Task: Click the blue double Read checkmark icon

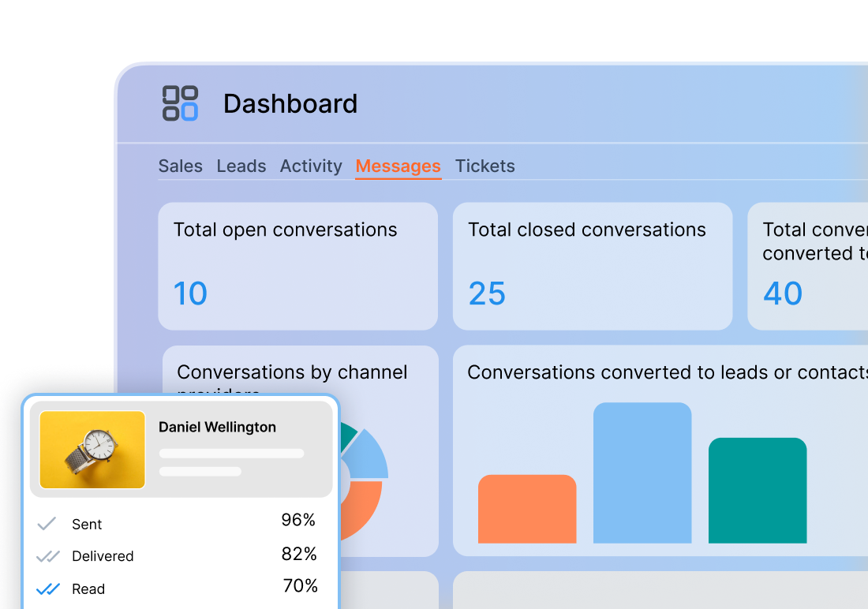Action: pyautogui.click(x=49, y=588)
